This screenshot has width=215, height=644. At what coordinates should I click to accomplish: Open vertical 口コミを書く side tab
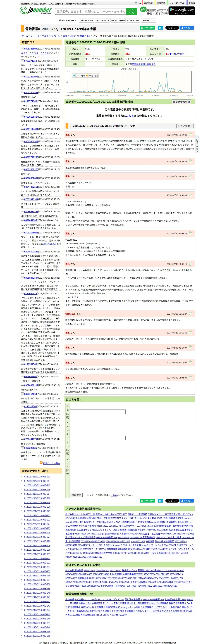197,144
